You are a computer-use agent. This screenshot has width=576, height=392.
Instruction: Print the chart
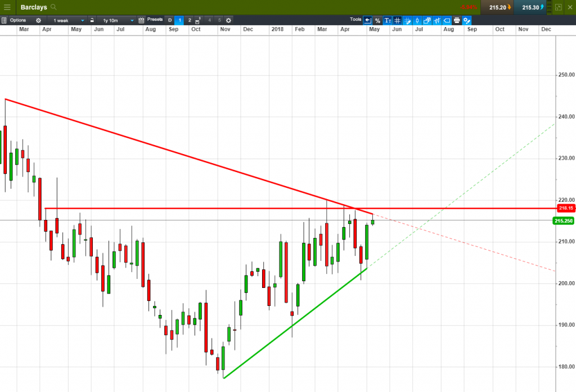pyautogui.click(x=457, y=21)
